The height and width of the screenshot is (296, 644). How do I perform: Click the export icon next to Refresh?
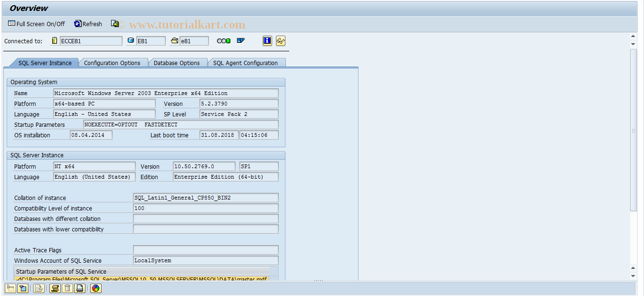pos(115,24)
